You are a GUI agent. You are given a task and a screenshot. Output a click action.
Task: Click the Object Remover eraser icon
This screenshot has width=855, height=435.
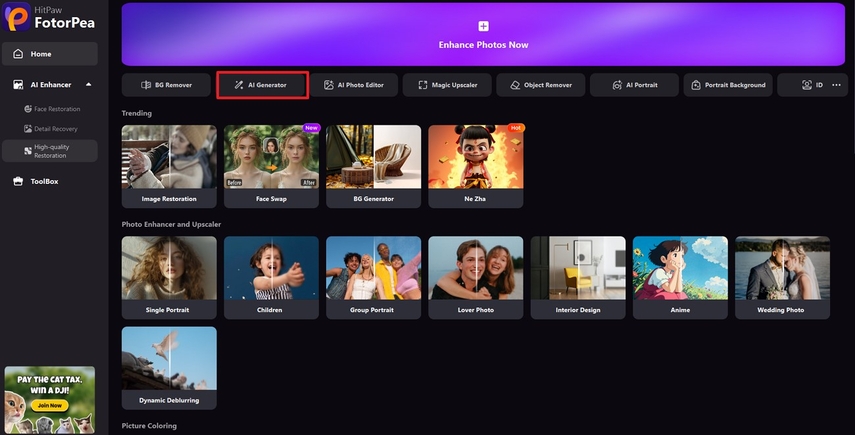pos(515,85)
